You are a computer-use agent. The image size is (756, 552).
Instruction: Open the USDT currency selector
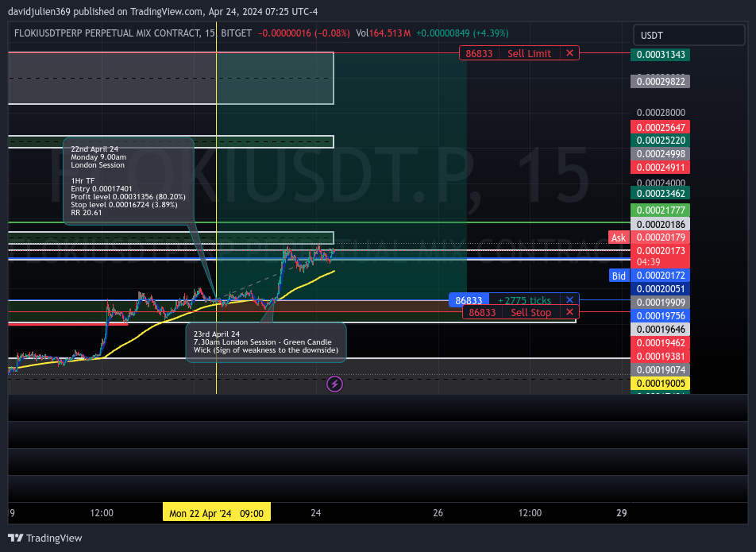(x=688, y=35)
